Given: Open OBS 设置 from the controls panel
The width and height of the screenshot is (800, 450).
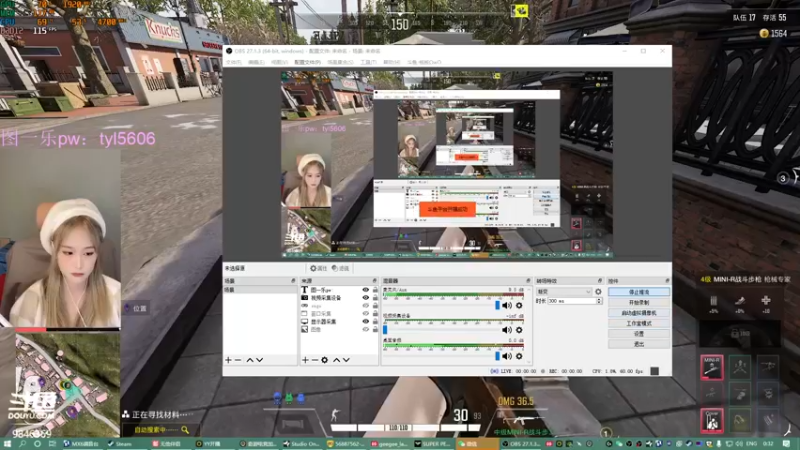Looking at the screenshot, I should click(639, 334).
